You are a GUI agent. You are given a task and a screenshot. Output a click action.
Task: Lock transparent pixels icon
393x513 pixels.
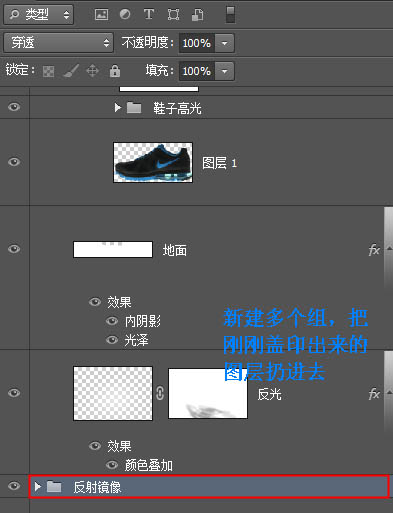[49, 71]
